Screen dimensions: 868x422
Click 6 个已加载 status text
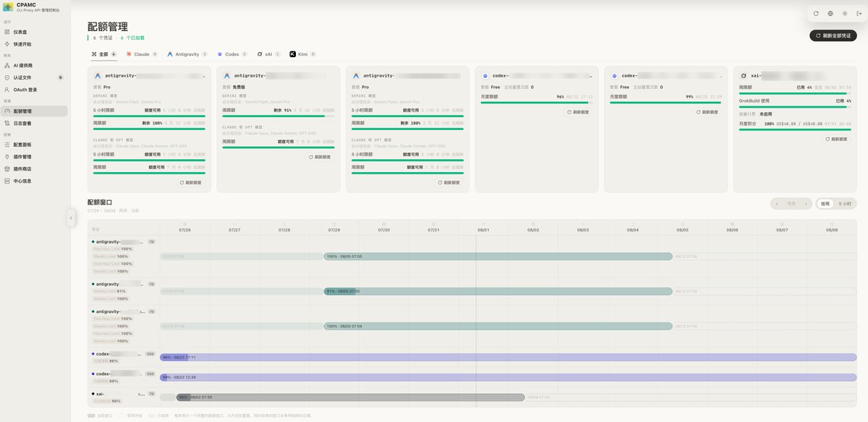133,38
